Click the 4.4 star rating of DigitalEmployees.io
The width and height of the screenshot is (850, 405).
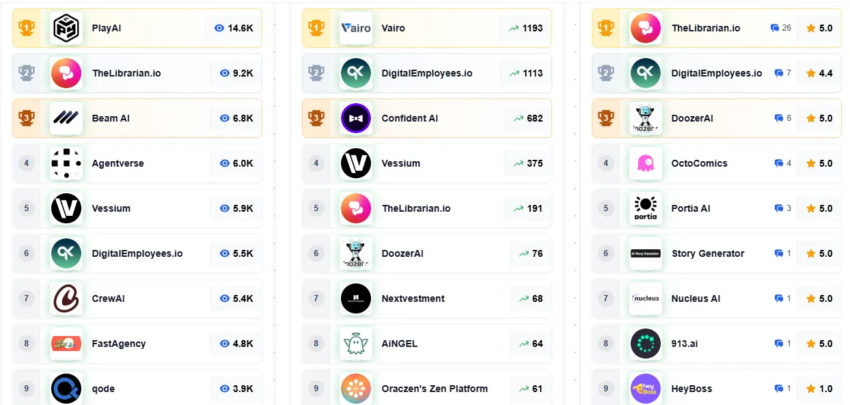819,73
